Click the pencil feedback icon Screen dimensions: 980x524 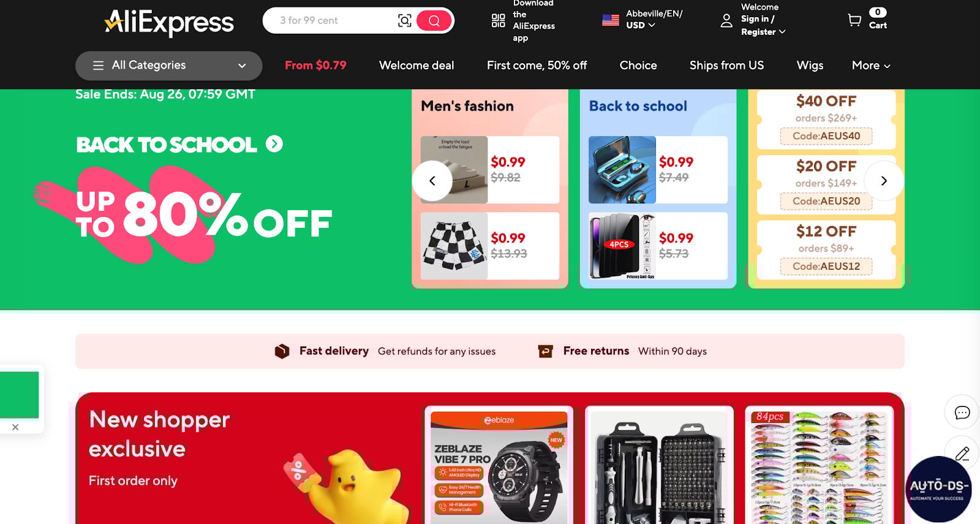[x=962, y=454]
